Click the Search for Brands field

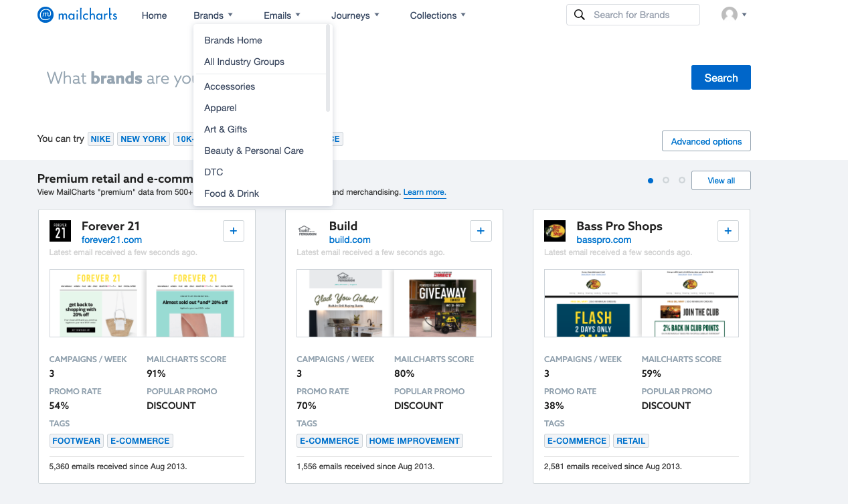(632, 15)
